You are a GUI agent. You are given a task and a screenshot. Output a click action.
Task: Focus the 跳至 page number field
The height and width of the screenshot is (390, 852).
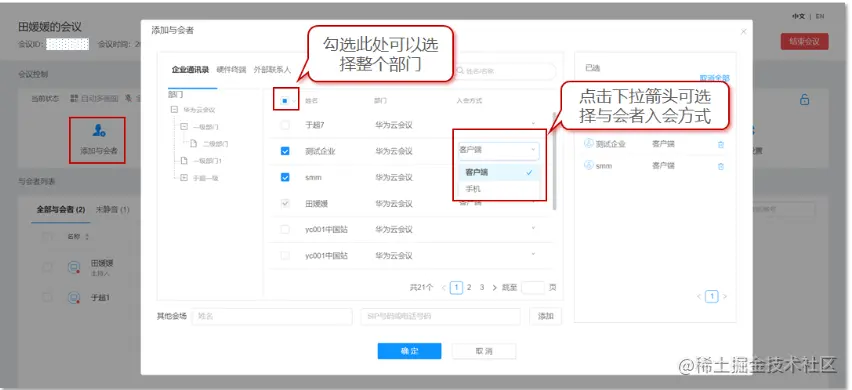coord(533,287)
